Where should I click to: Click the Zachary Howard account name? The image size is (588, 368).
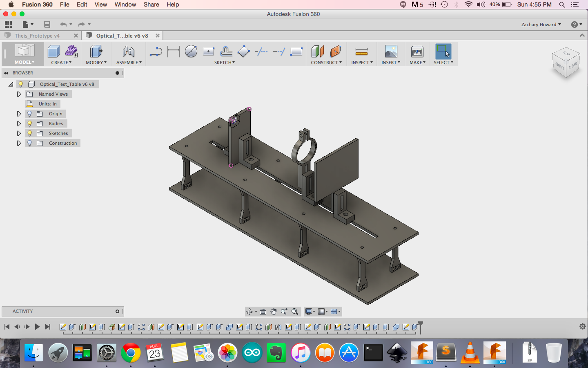click(x=538, y=25)
